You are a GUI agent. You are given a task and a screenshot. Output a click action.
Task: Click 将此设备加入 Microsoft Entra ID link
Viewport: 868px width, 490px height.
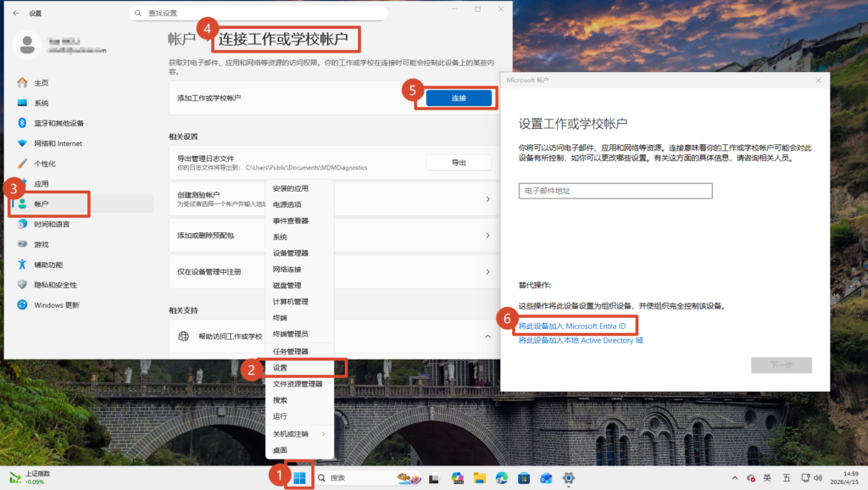572,326
